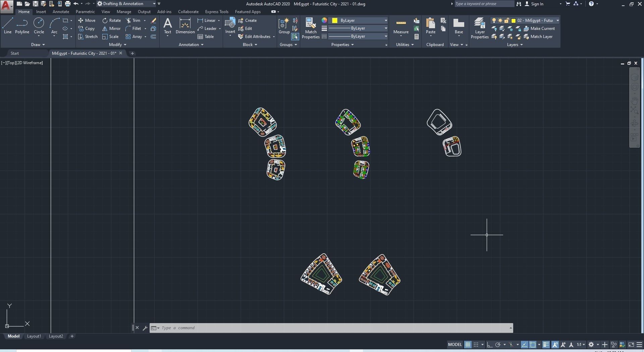Select the Mirror tool
The width and height of the screenshot is (644, 352).
(x=111, y=29)
